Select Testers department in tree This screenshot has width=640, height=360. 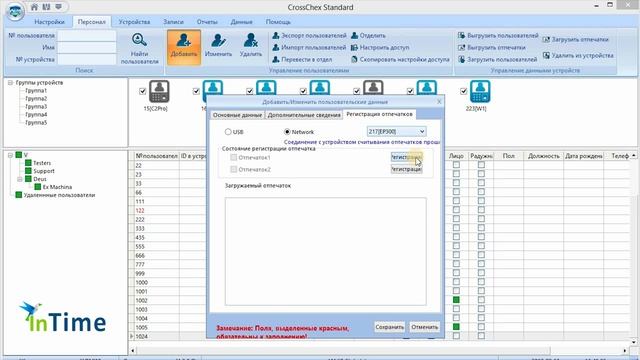point(42,163)
